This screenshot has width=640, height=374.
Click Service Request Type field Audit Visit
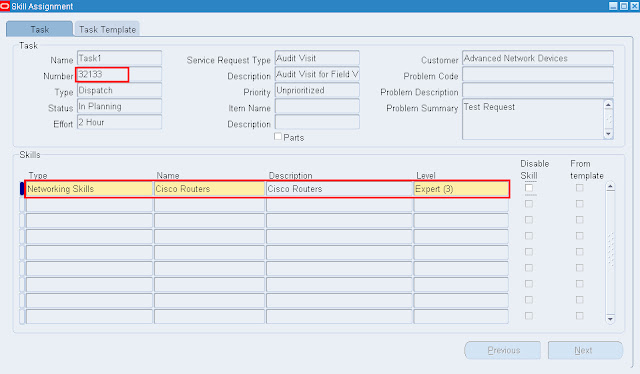click(317, 58)
